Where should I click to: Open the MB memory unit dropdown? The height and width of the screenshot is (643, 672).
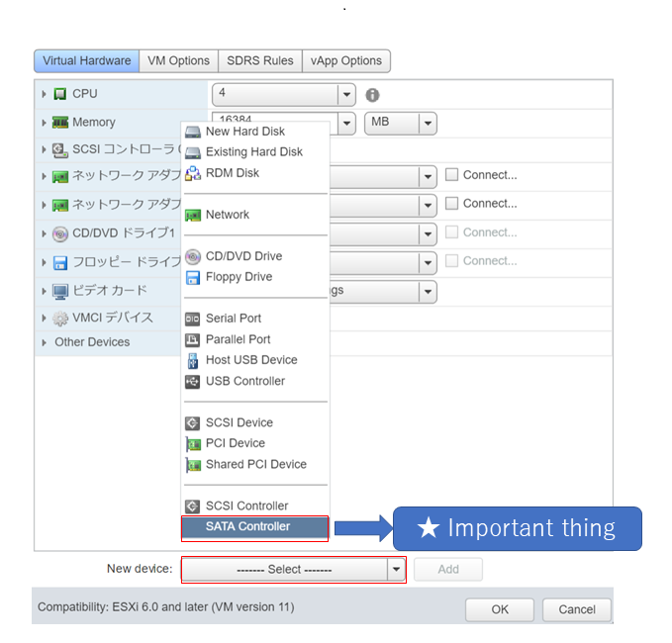point(400,124)
